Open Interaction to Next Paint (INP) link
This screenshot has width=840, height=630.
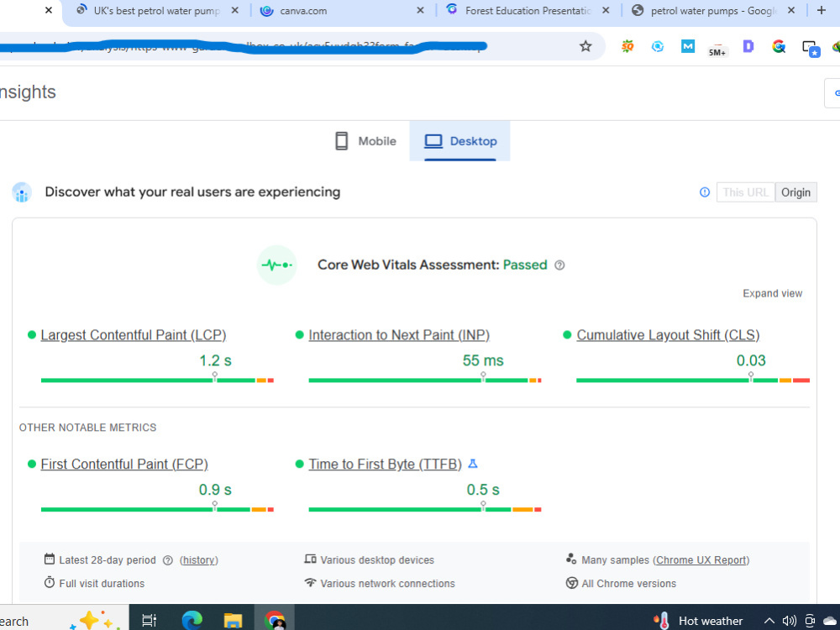(x=399, y=335)
